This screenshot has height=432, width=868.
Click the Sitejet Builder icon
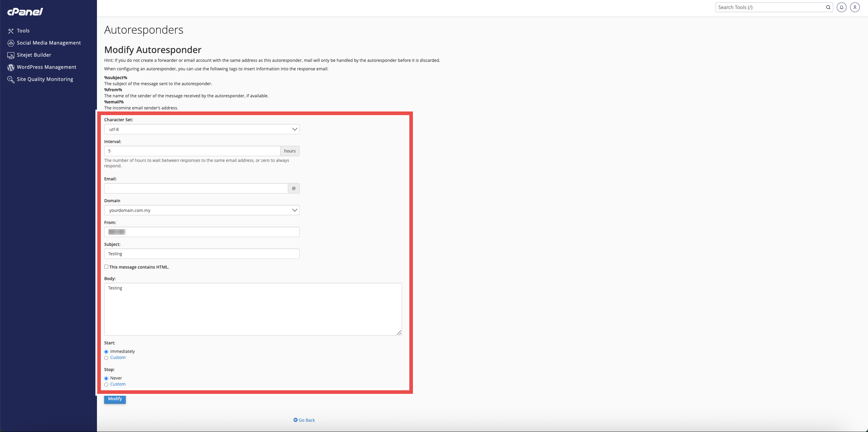(11, 55)
